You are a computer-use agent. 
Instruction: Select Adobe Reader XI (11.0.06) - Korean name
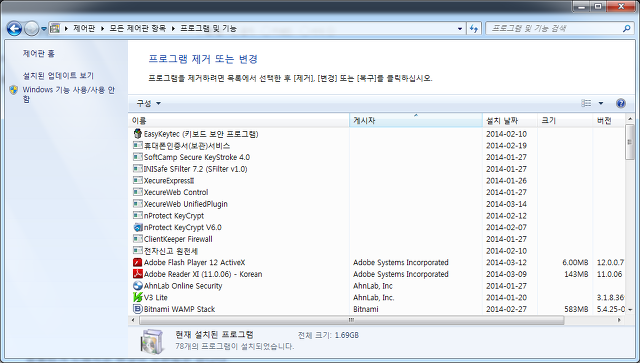pos(203,274)
